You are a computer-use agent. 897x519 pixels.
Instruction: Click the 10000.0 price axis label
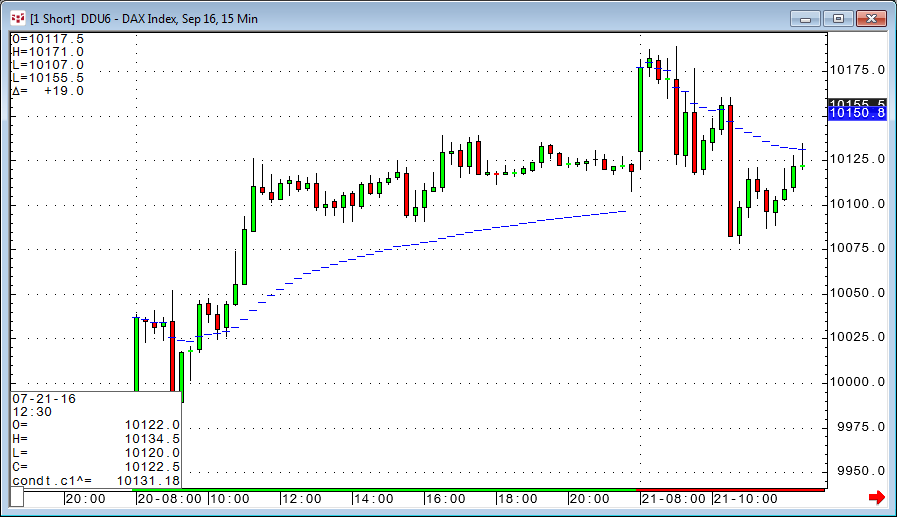pyautogui.click(x=857, y=382)
